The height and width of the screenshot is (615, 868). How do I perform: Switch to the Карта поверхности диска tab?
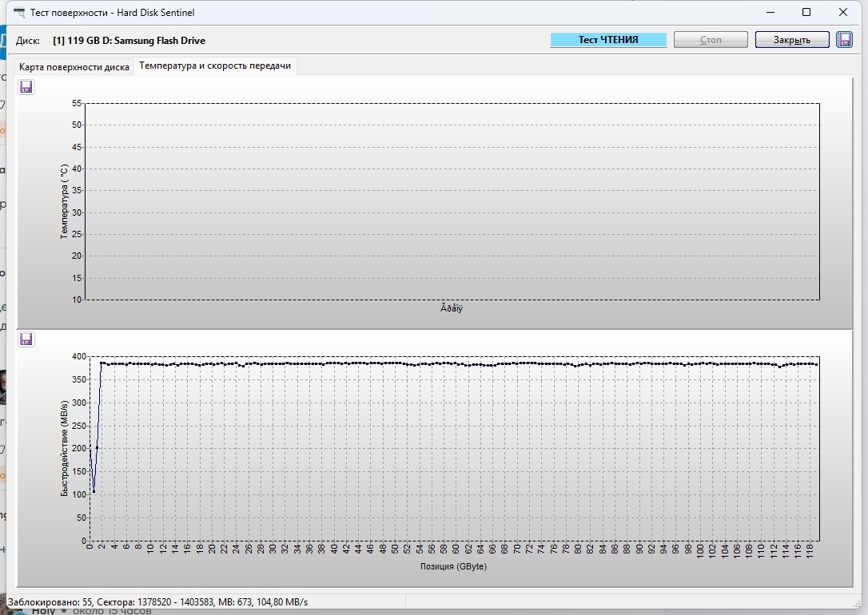[x=74, y=67]
